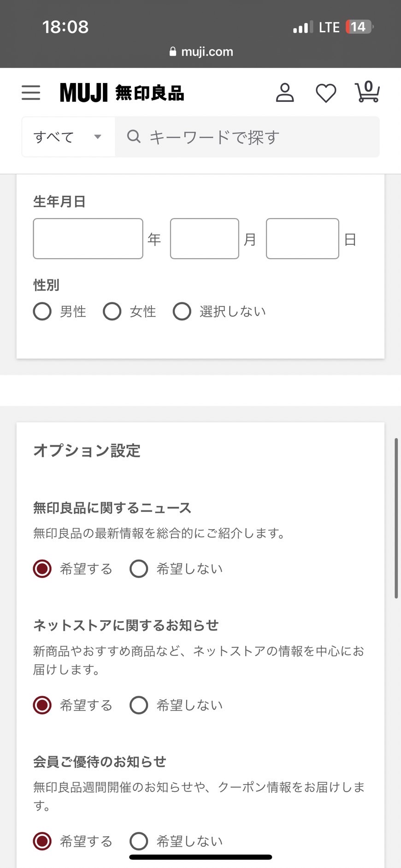This screenshot has width=401, height=868.
Task: Expand the すべて category dropdown
Action: point(68,137)
